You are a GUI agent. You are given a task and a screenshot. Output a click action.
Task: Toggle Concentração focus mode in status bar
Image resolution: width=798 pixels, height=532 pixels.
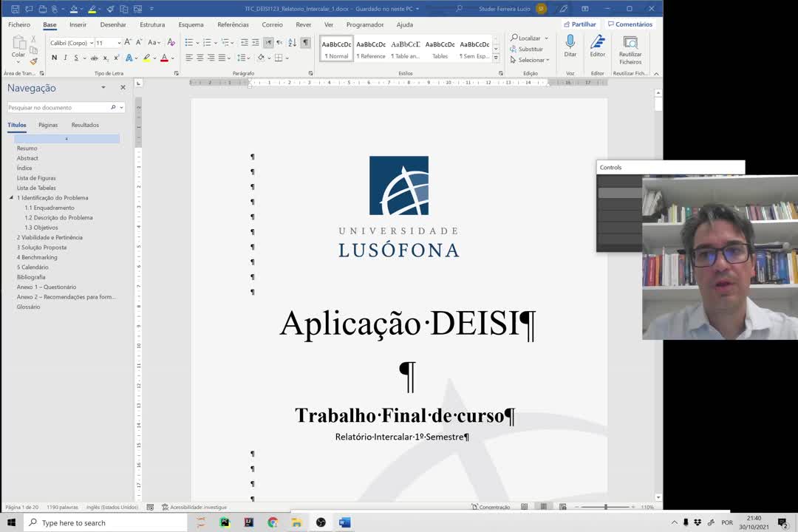click(491, 507)
